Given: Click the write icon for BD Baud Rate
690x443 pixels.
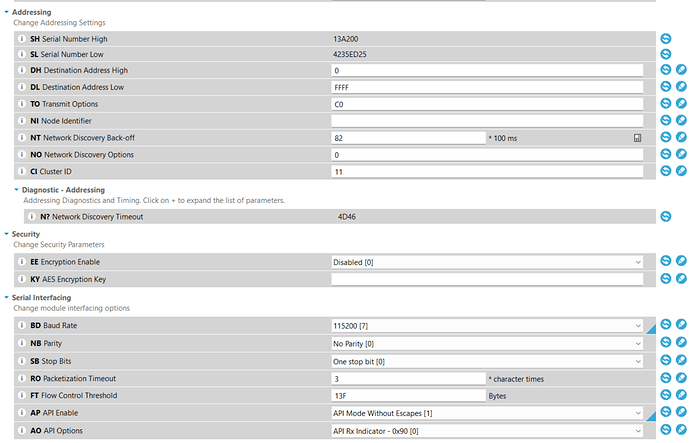Looking at the screenshot, I should pyautogui.click(x=681, y=326).
